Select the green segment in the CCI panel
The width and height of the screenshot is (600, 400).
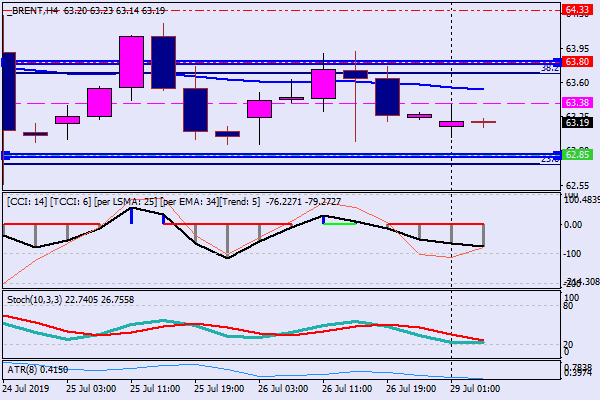[340, 223]
